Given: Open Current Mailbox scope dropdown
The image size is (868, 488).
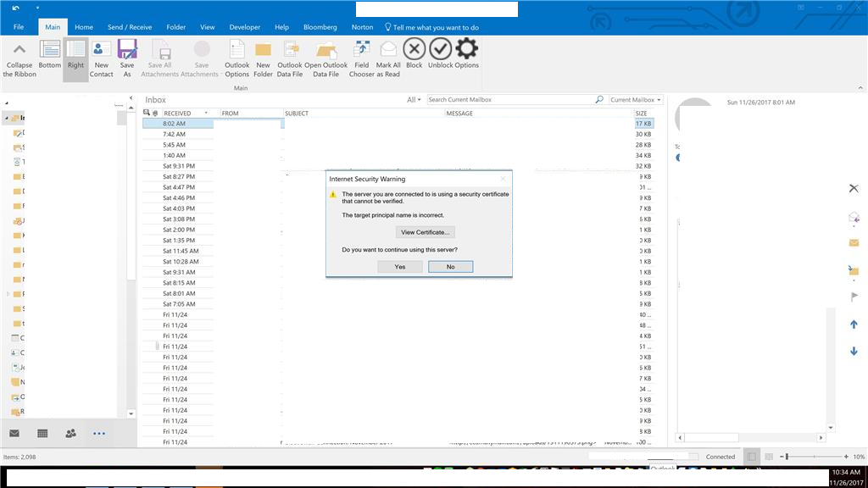Looking at the screenshot, I should tap(636, 100).
